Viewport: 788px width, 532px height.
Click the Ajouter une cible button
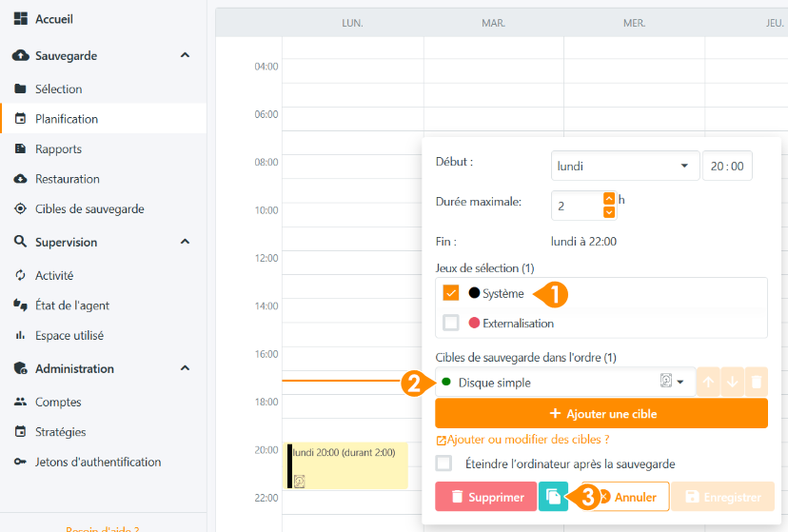tap(601, 413)
